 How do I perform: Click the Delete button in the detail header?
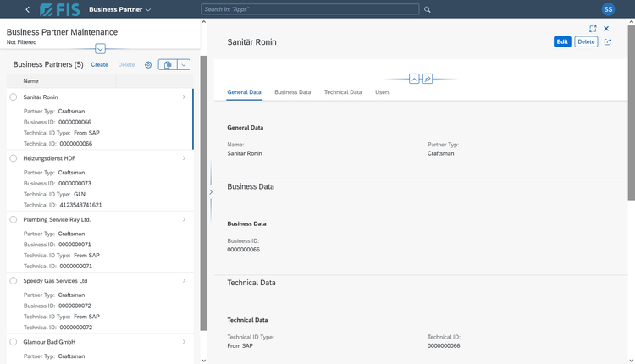pos(586,41)
